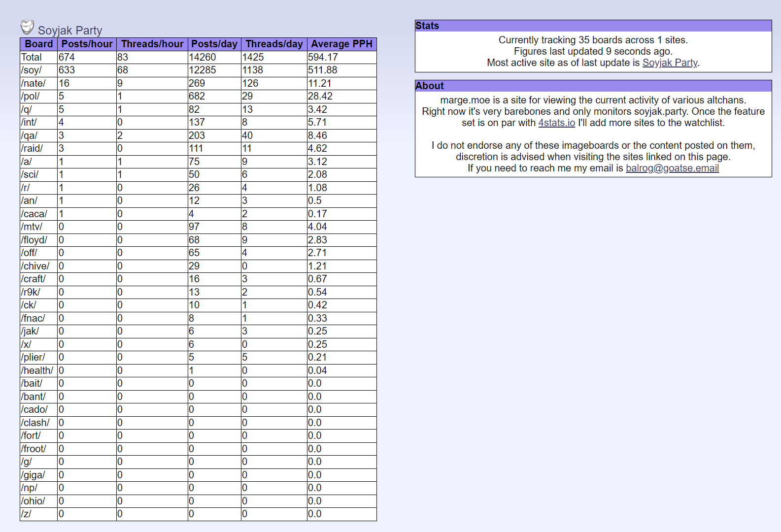The image size is (781, 532).
Task: Click the Soyjak Party logo icon
Action: pyautogui.click(x=27, y=27)
